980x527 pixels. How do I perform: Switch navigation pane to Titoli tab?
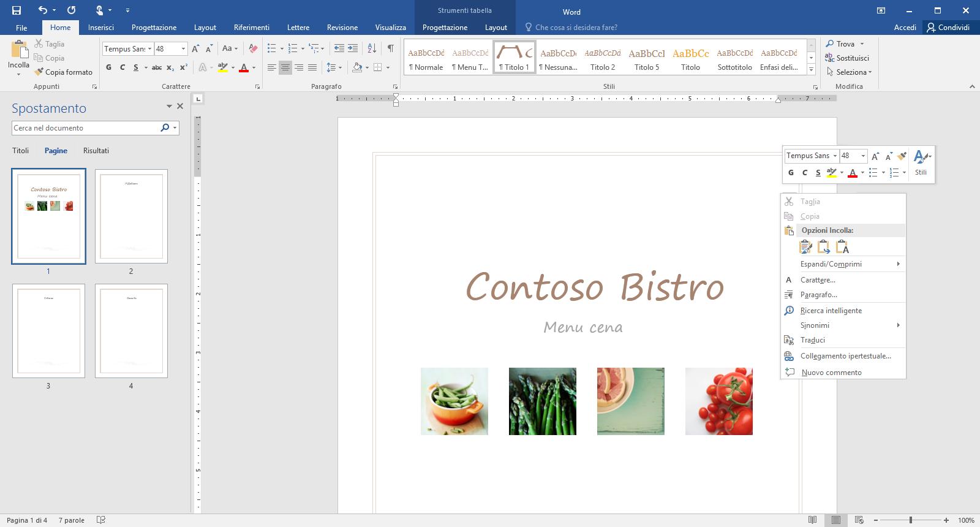(x=20, y=150)
